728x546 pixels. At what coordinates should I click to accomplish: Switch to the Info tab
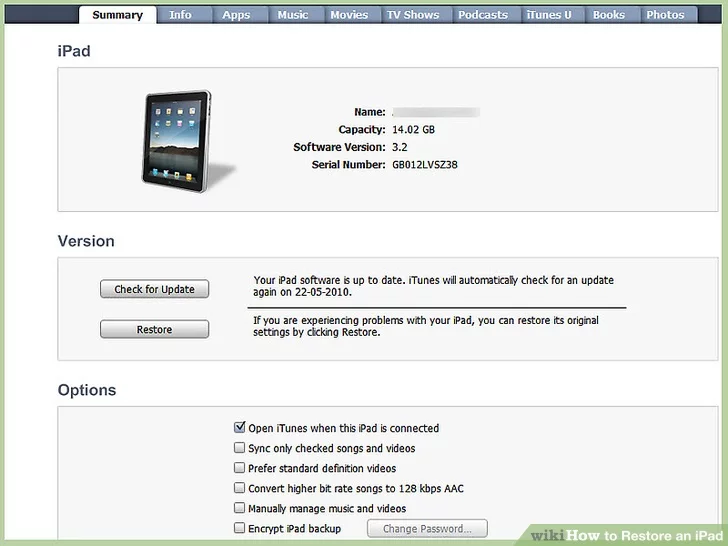click(180, 15)
